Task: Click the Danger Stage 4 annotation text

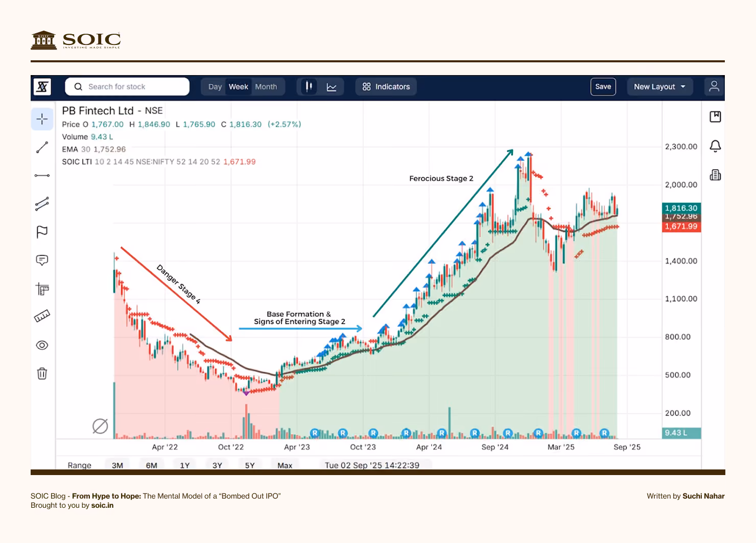Action: click(178, 284)
